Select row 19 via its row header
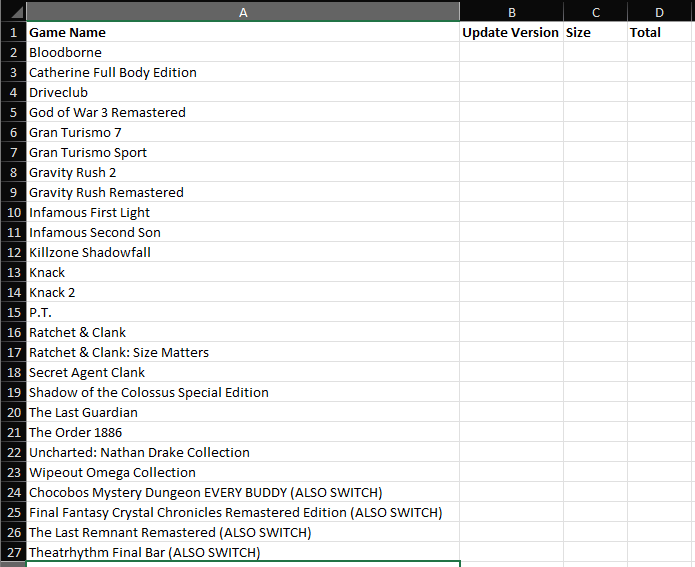The height and width of the screenshot is (567, 695). tap(13, 392)
